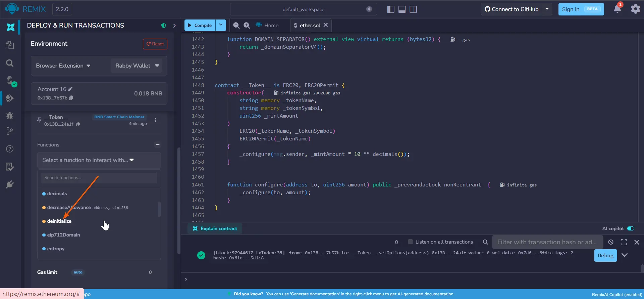Open Select a function to interact dropdown
The image size is (644, 299).
99,160
